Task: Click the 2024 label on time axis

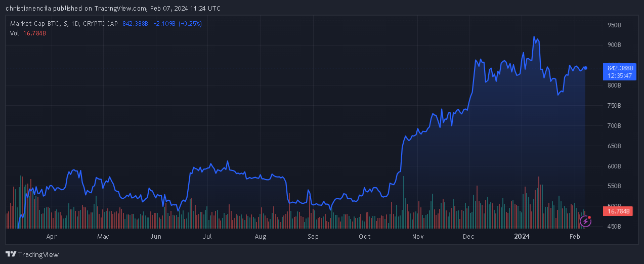Action: pyautogui.click(x=522, y=236)
